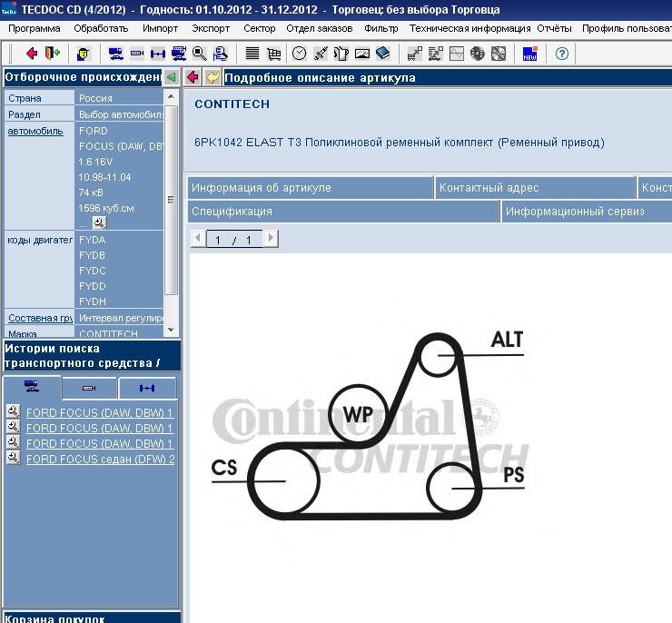Click the magnifier over documents search icon

221,54
